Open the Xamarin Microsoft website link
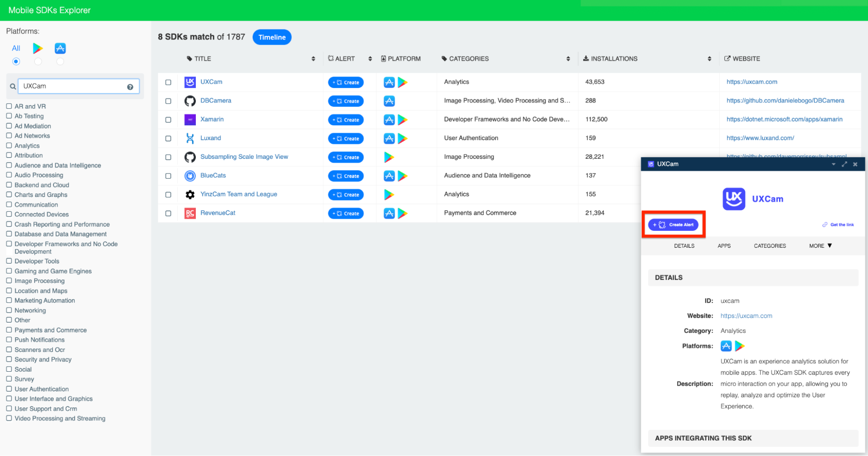The image size is (868, 456). pyautogui.click(x=784, y=119)
